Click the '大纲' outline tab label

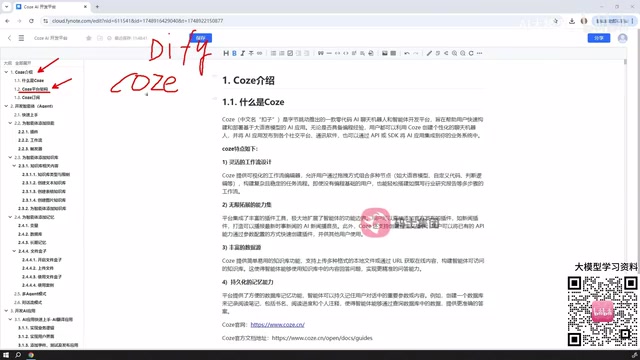point(7,63)
